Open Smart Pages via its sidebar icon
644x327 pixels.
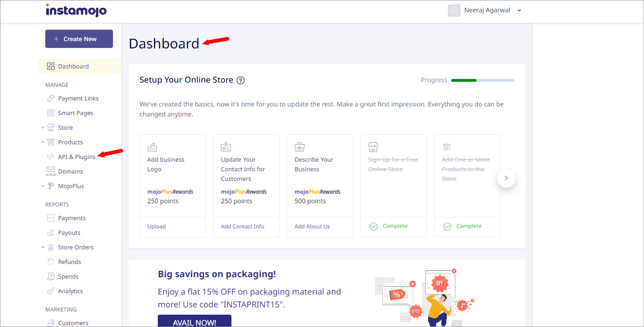[x=51, y=113]
